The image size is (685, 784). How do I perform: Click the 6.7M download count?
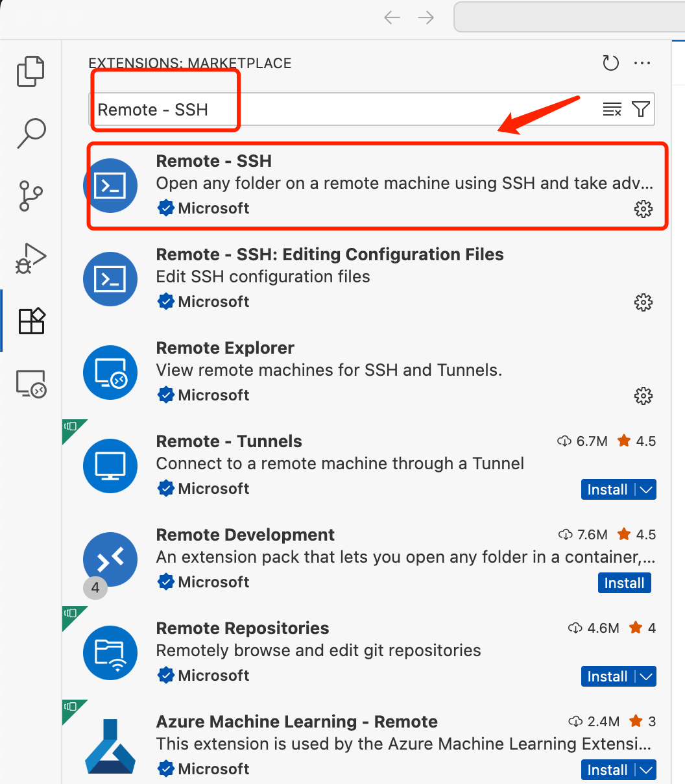tap(592, 441)
